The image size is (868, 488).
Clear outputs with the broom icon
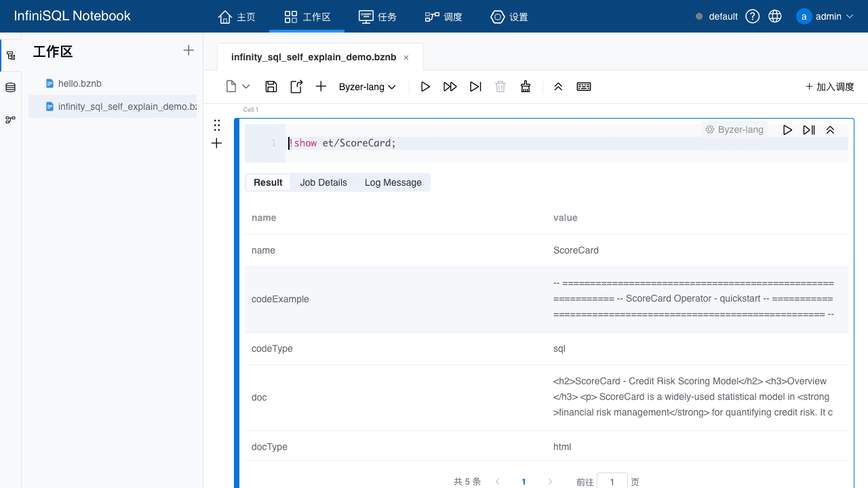point(526,87)
